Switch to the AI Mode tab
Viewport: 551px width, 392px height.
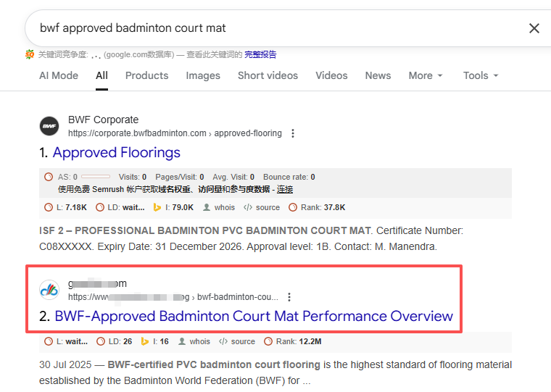(x=59, y=75)
